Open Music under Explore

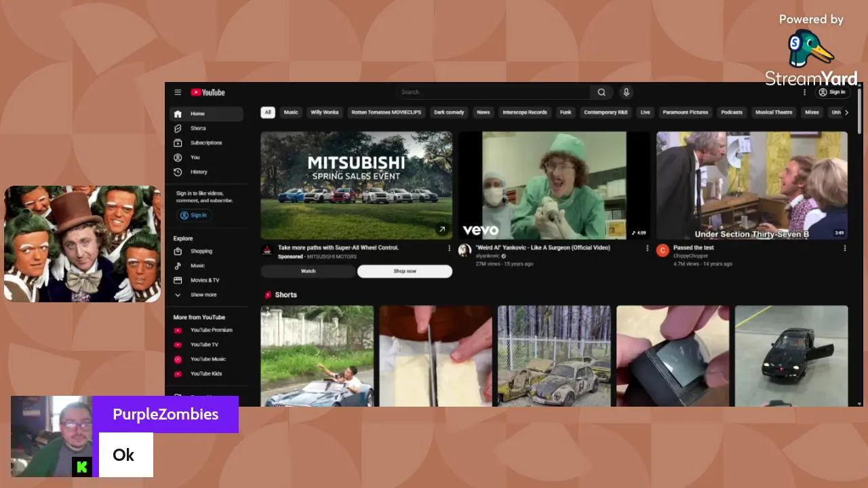click(206, 266)
